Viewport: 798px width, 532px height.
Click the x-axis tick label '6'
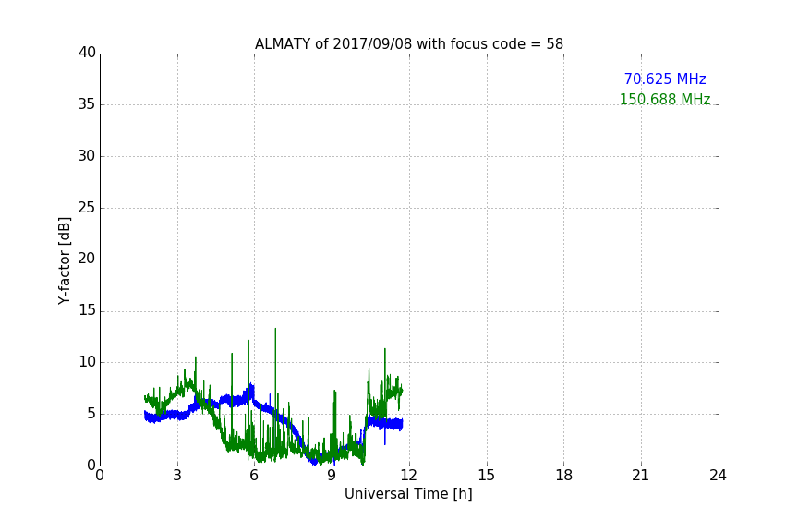[254, 476]
